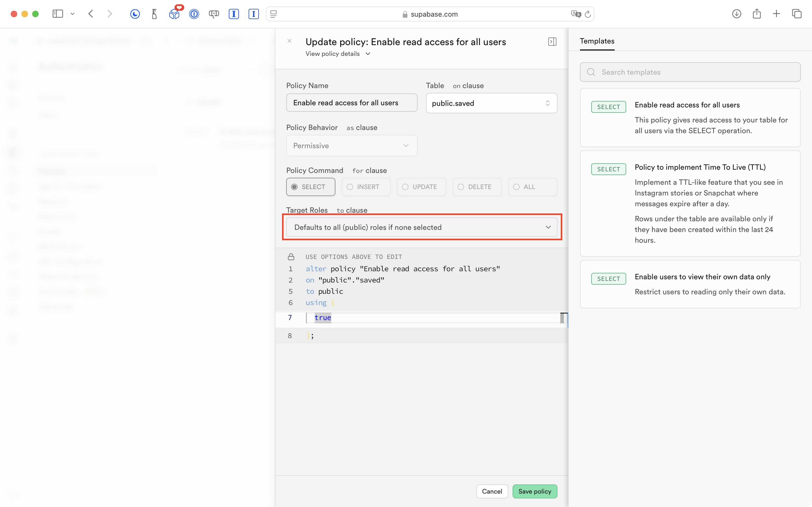This screenshot has height=507, width=812.
Task: Select the INSERT policy command
Action: tap(366, 187)
